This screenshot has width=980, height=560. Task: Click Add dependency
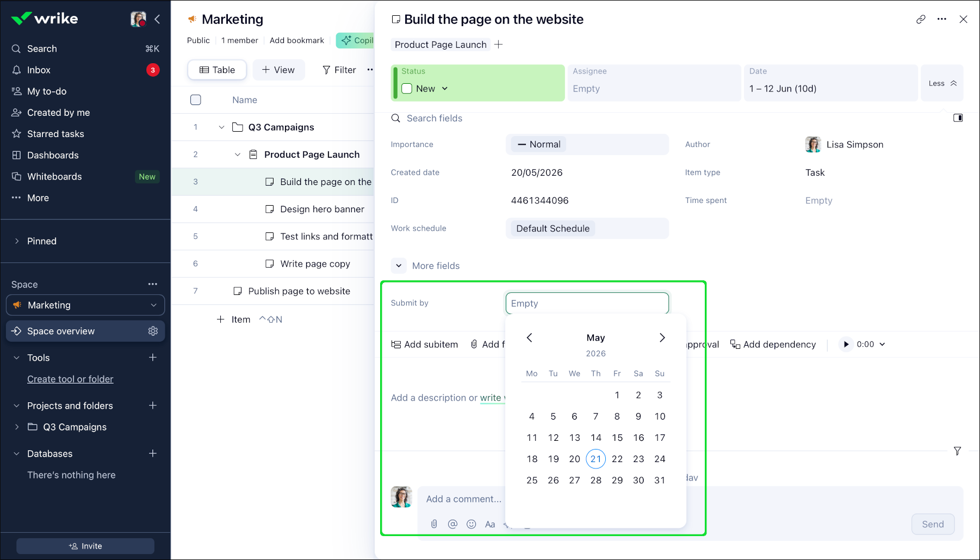coord(773,344)
